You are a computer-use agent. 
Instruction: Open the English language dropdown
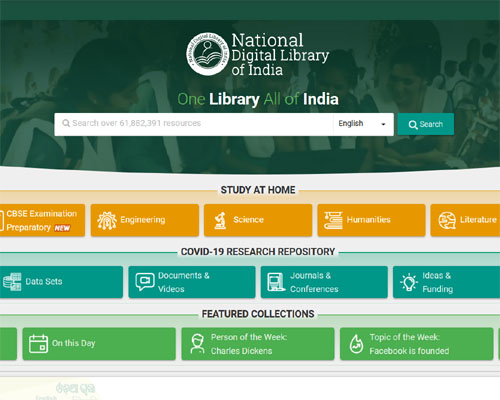pyautogui.click(x=363, y=124)
